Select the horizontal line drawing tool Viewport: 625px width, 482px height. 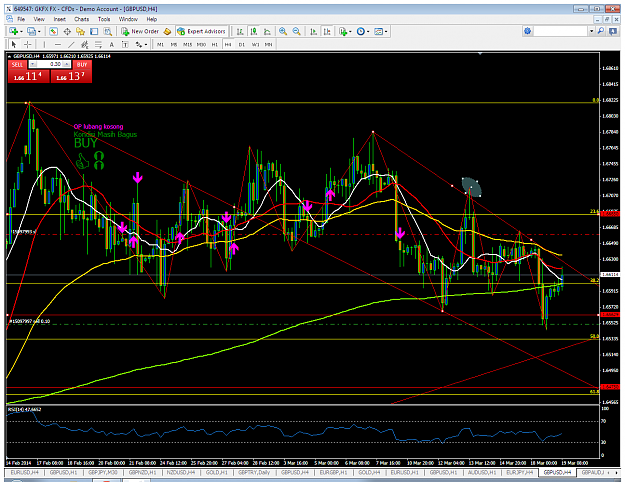coord(58,45)
